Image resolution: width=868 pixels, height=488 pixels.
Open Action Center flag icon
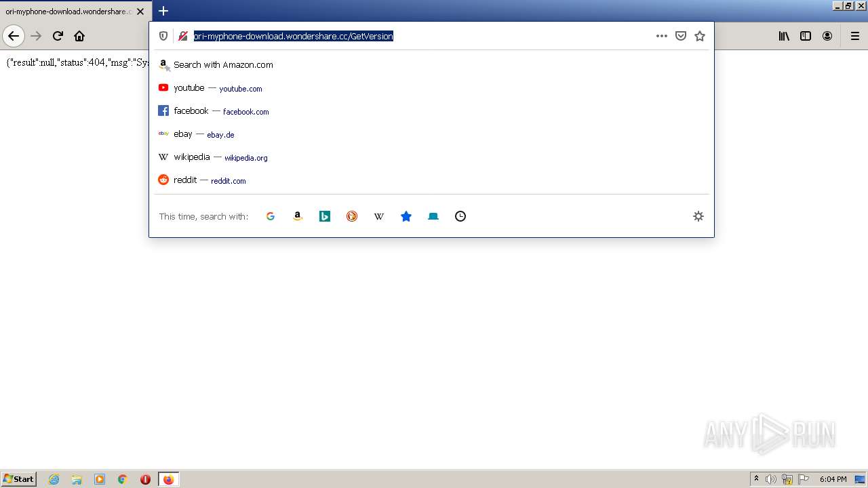tap(804, 479)
